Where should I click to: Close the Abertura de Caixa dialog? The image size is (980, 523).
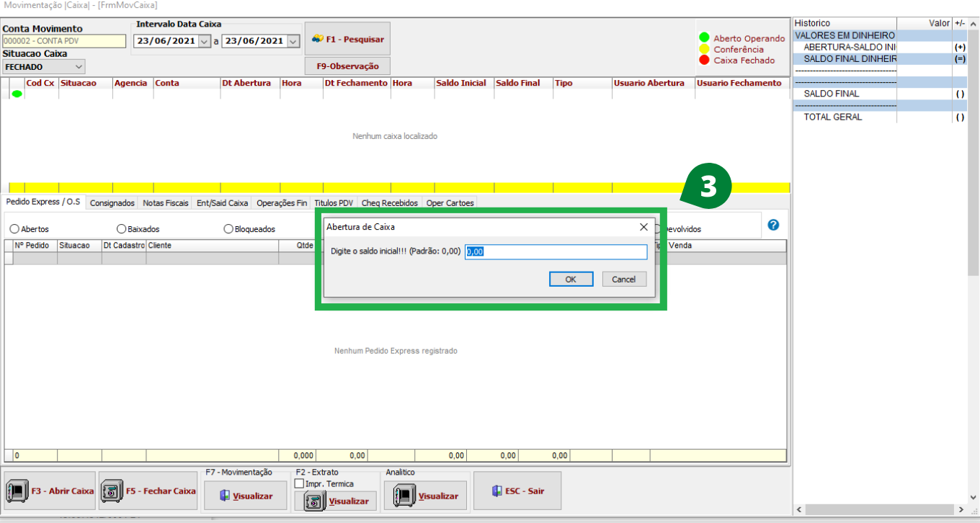(643, 227)
